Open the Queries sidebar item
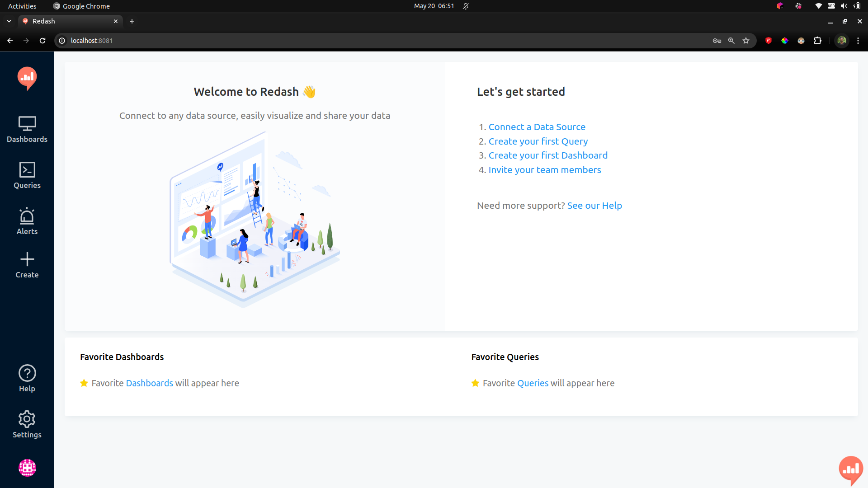Screen dimensions: 868x488 27,175
